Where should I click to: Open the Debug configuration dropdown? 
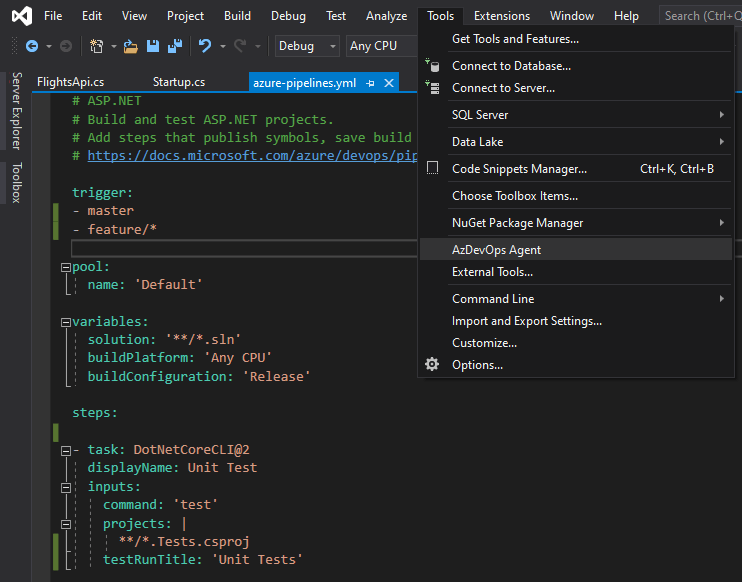(308, 46)
